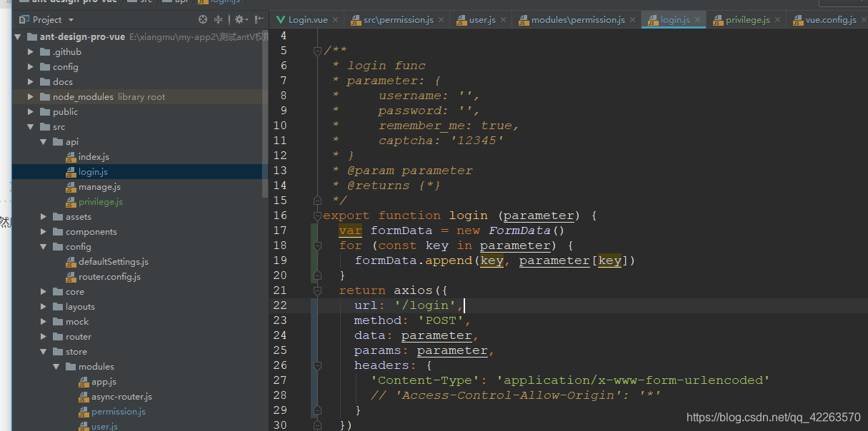The height and width of the screenshot is (431, 868).
Task: Open router.config.js file
Action: point(109,276)
